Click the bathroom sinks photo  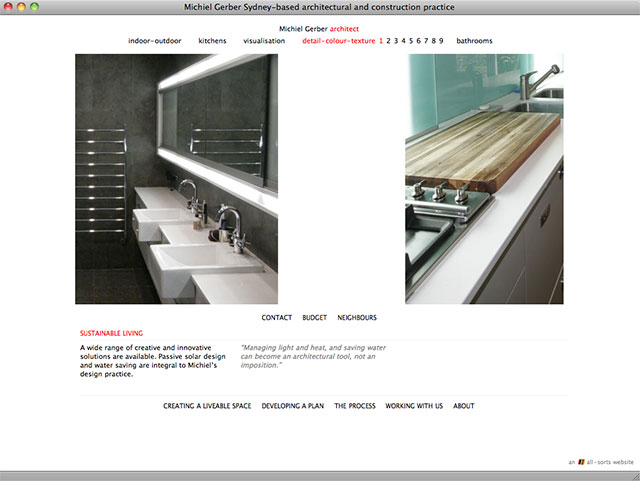[x=176, y=179]
